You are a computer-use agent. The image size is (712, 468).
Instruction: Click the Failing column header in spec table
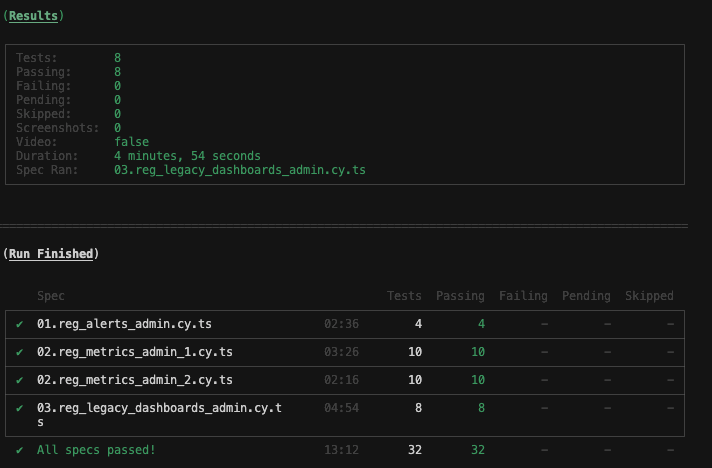(x=523, y=296)
